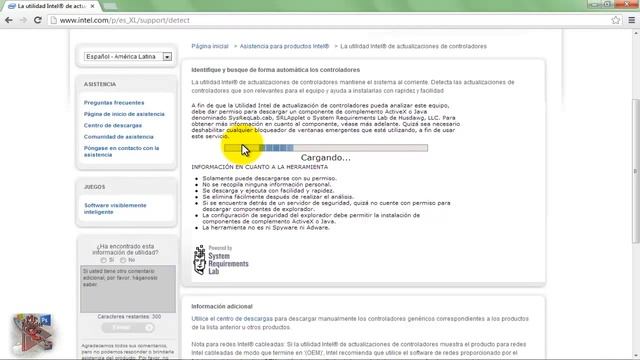The height and width of the screenshot is (360, 640).
Task: Open 'Utilice el centro de descargas' link
Action: (232, 319)
